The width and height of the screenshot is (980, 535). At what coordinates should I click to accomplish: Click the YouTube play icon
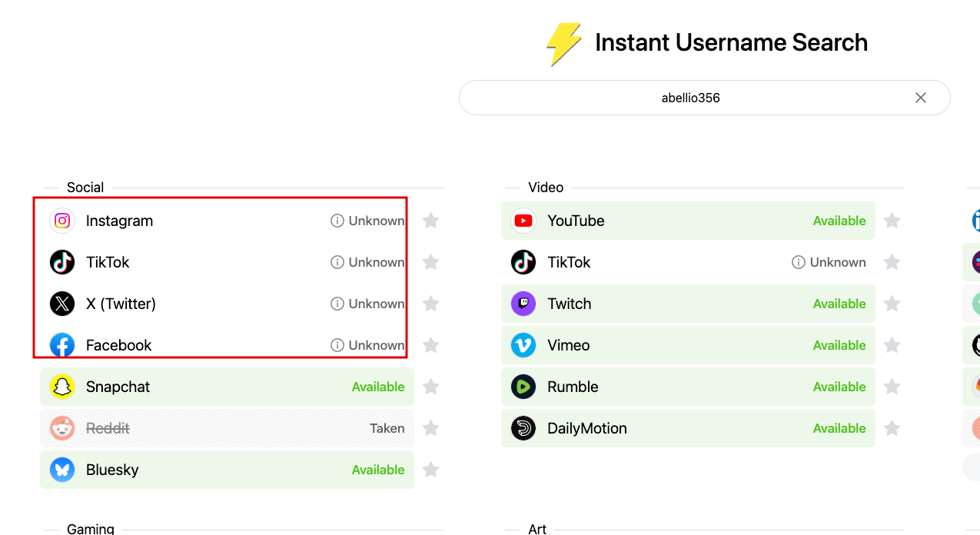pyautogui.click(x=523, y=221)
